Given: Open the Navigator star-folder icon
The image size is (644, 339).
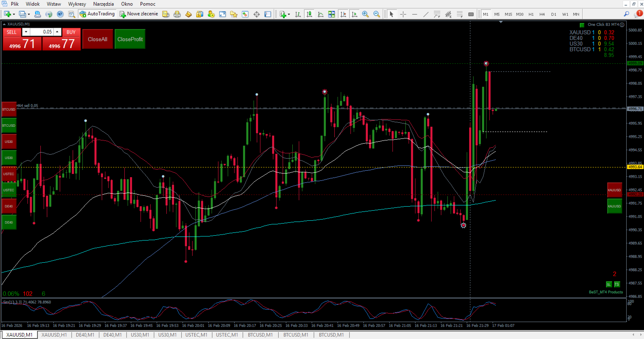Looking at the screenshot, I should point(233,14).
